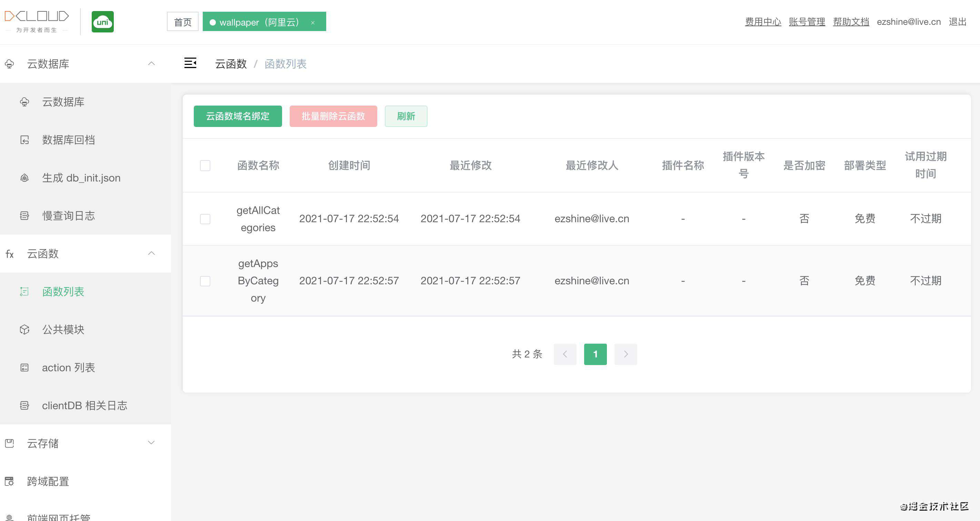
Task: Click the getAllCategories function name
Action: (258, 219)
